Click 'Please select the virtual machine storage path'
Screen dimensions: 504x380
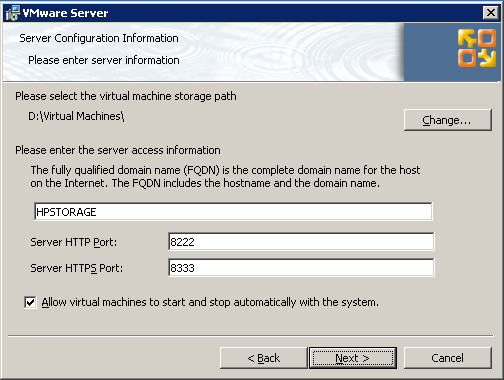click(x=126, y=96)
